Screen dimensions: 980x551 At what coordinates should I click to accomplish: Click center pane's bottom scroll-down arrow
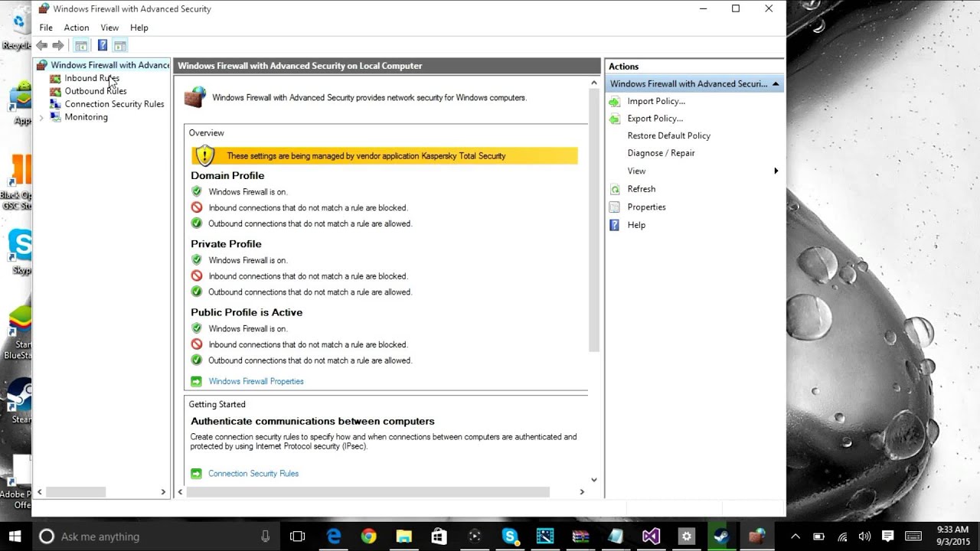(x=594, y=480)
